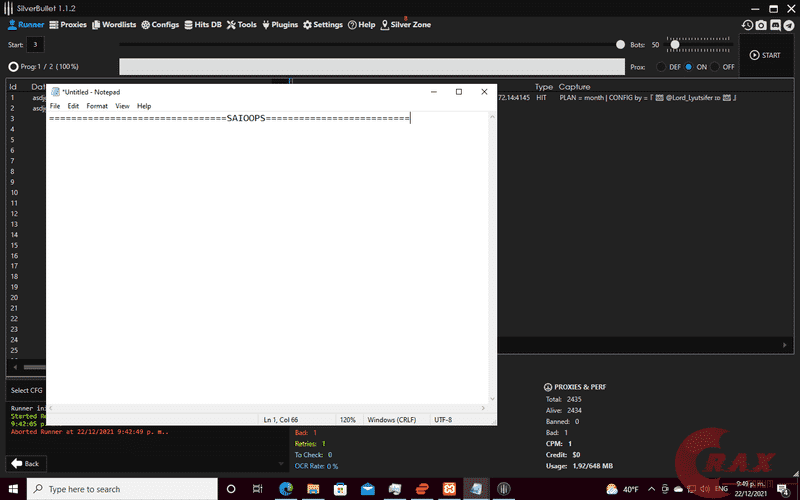This screenshot has height=500, width=800.
Task: Select the HIT row PLAN = month capture
Action: (x=647, y=97)
